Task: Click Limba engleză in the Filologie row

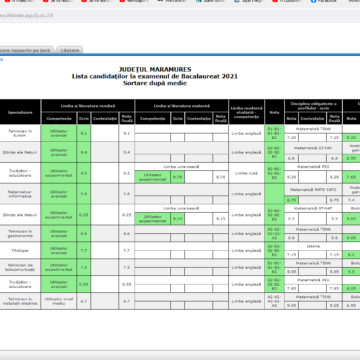Action: pyautogui.click(x=247, y=250)
